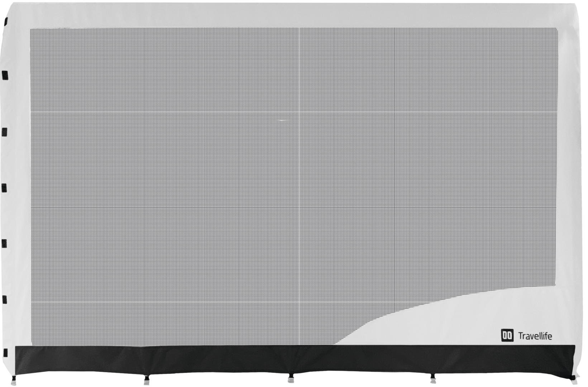Click the lowest black loop beside black skirt

click(5, 352)
